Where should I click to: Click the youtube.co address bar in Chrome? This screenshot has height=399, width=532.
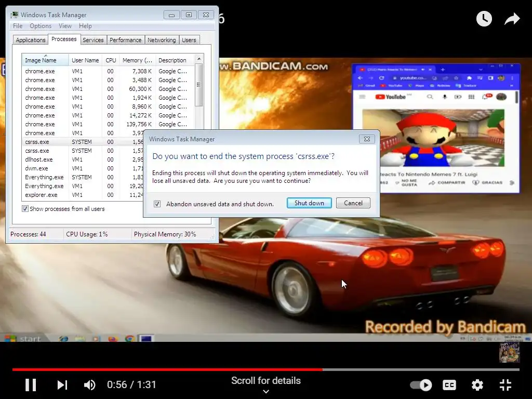point(412,78)
